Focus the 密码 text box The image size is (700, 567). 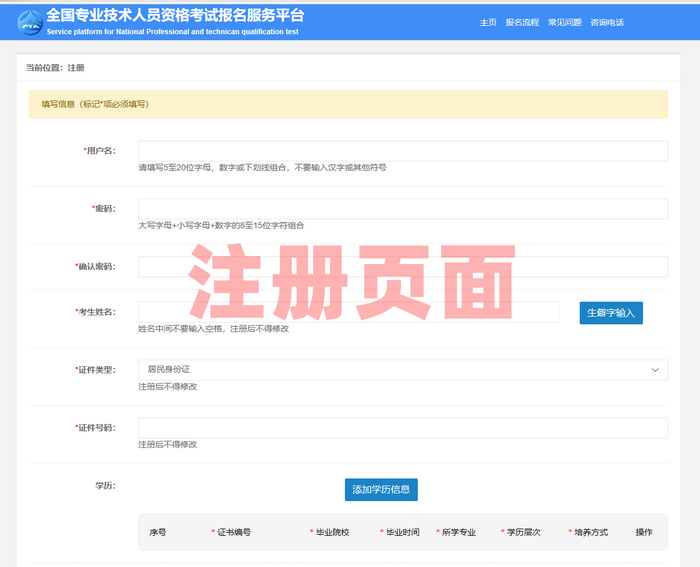coord(402,209)
